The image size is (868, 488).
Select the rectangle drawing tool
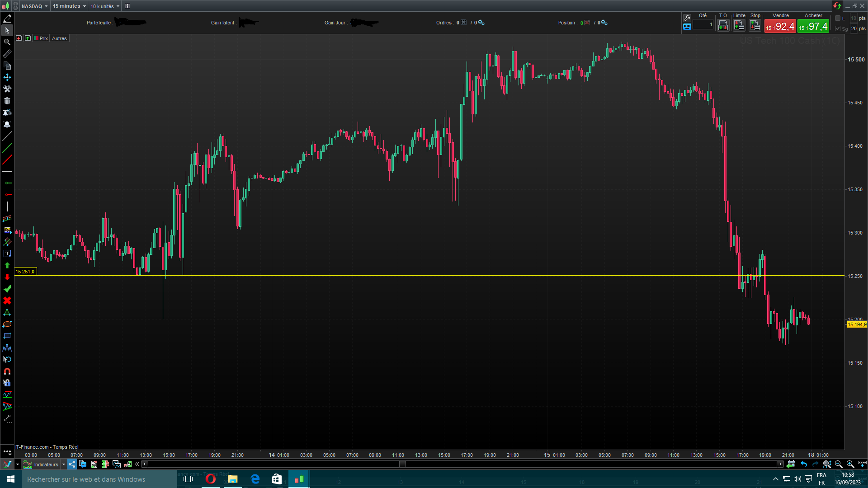pos(7,336)
